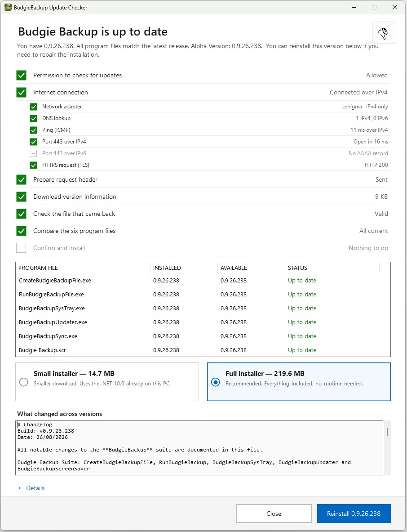
Task: Click the 'All current' comparison result
Action: coord(373,231)
